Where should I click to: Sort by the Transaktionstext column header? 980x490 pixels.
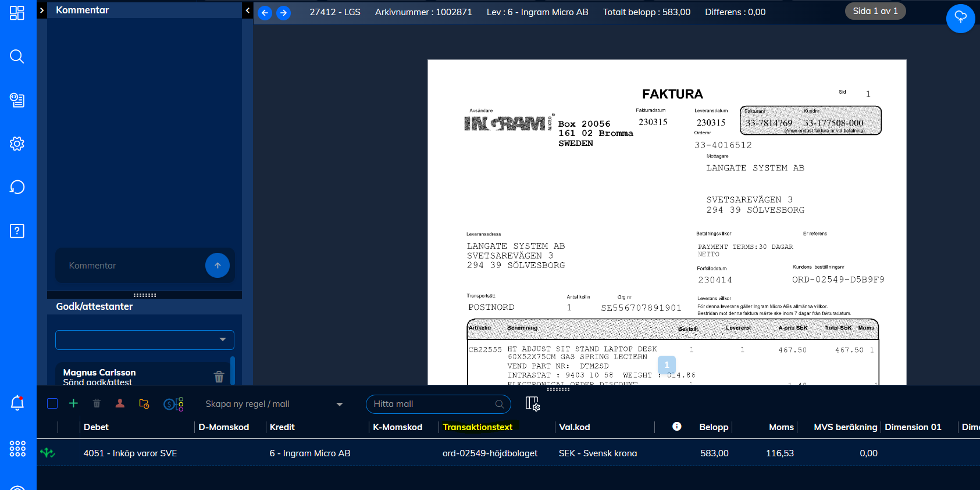(x=477, y=427)
